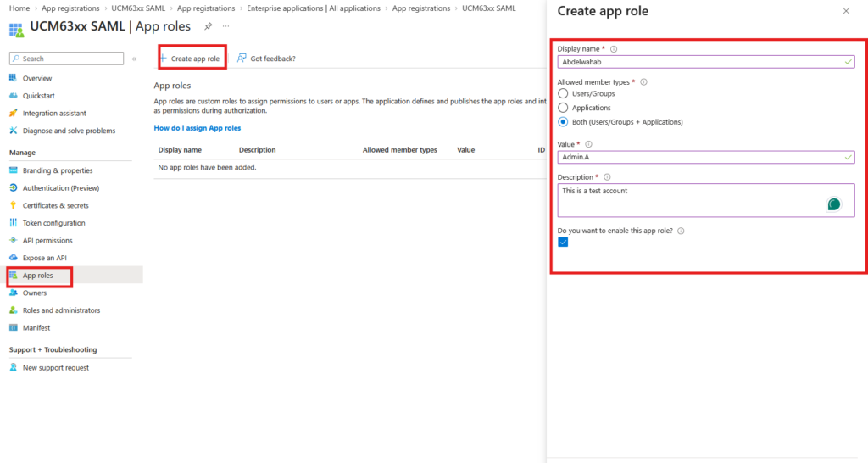Collapse the sidebar with the double chevron

point(134,59)
